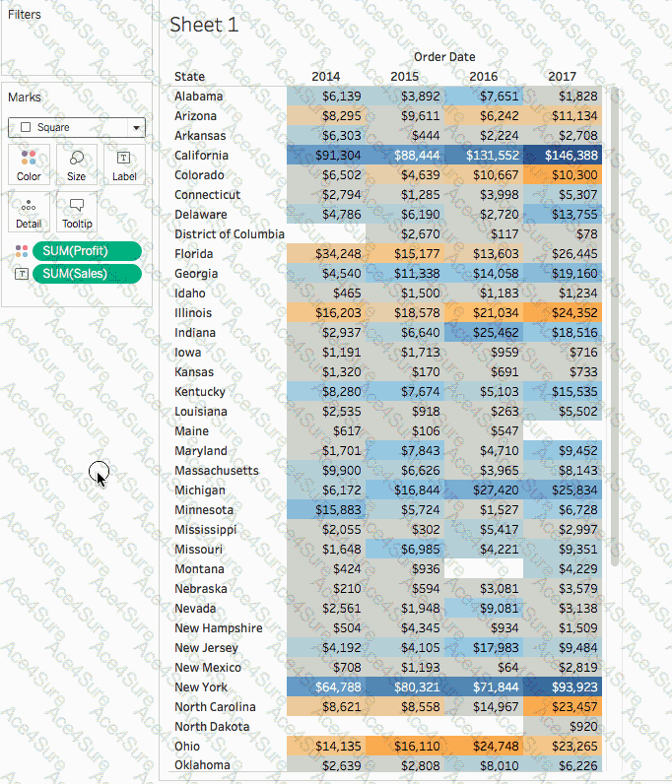Click the vertical scrollbar of the table

tap(615, 325)
